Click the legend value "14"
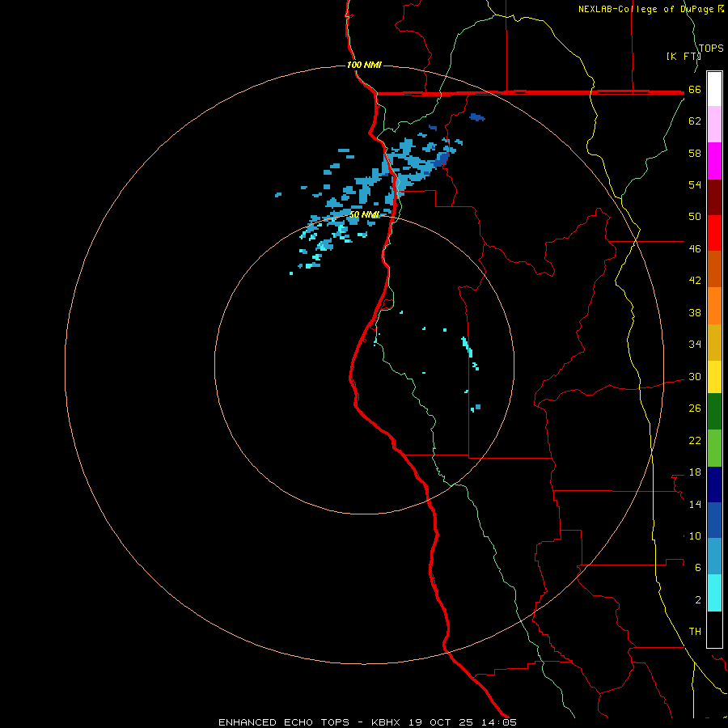 point(695,504)
